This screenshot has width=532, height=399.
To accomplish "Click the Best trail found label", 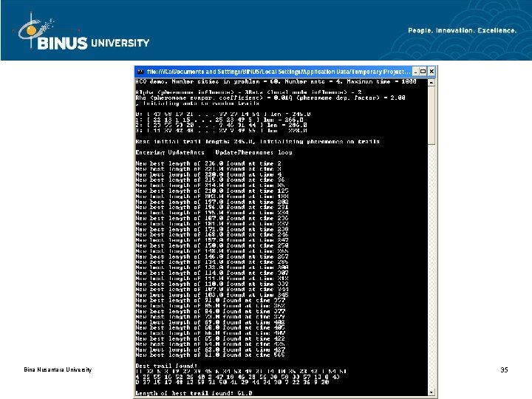I will (x=166, y=366).
